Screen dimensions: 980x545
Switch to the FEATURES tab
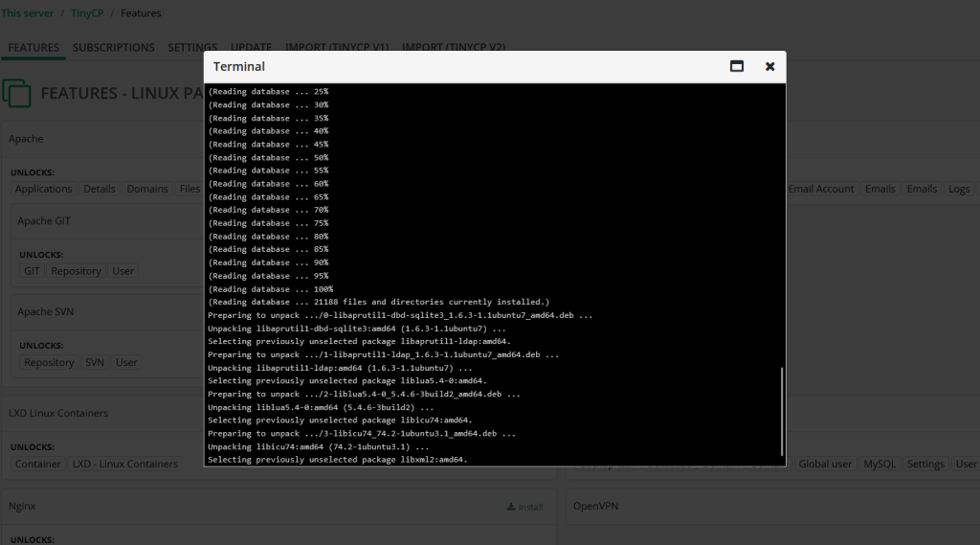click(33, 48)
